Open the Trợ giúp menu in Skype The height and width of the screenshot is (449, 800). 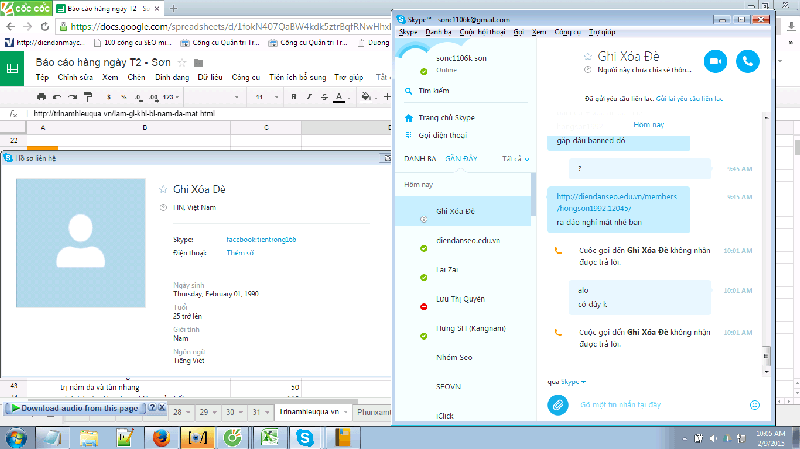tap(602, 32)
